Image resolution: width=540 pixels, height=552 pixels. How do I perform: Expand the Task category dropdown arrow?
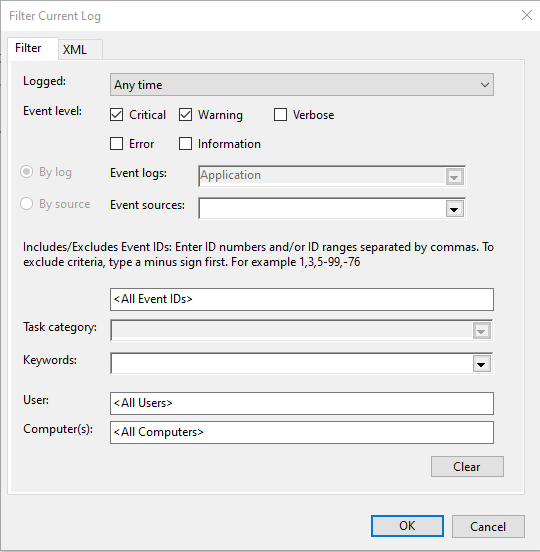coord(481,331)
